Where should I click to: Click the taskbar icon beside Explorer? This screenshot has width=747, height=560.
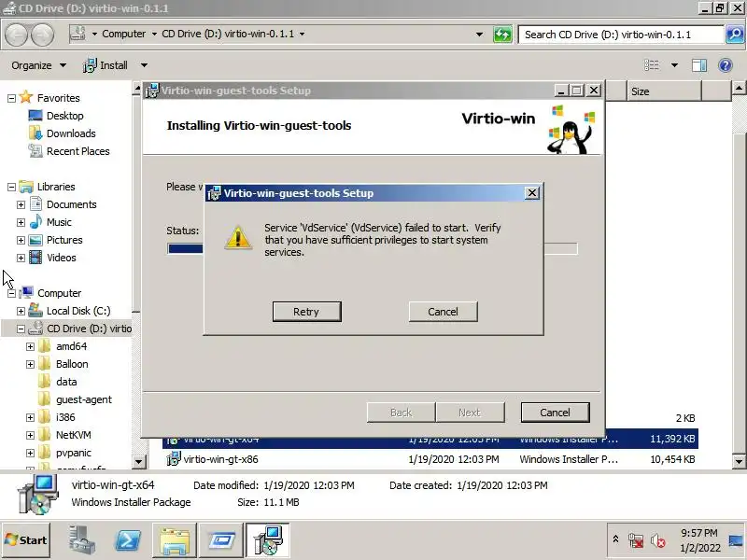[x=221, y=540]
